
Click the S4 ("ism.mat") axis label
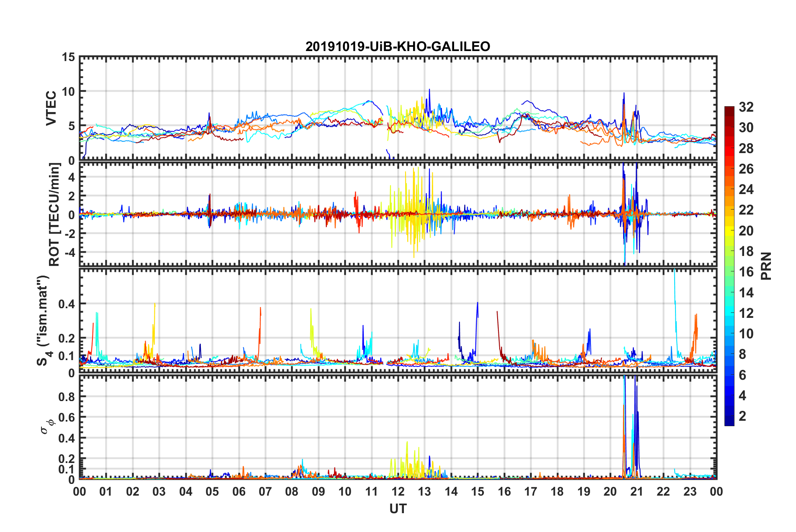(x=44, y=321)
